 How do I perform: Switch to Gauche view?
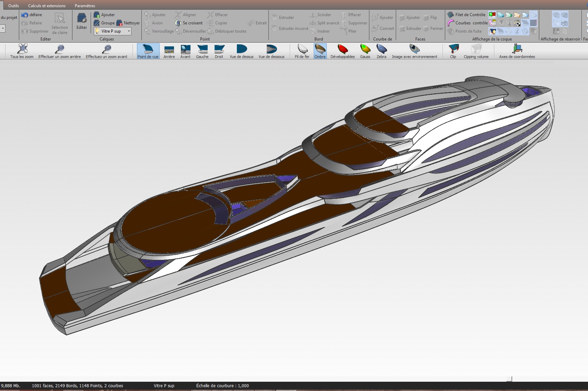(202, 51)
